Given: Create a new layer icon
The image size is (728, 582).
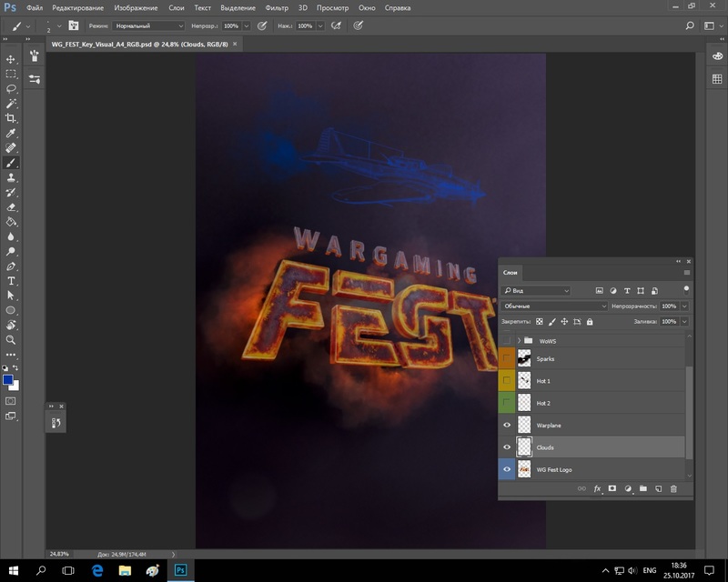Looking at the screenshot, I should [658, 488].
